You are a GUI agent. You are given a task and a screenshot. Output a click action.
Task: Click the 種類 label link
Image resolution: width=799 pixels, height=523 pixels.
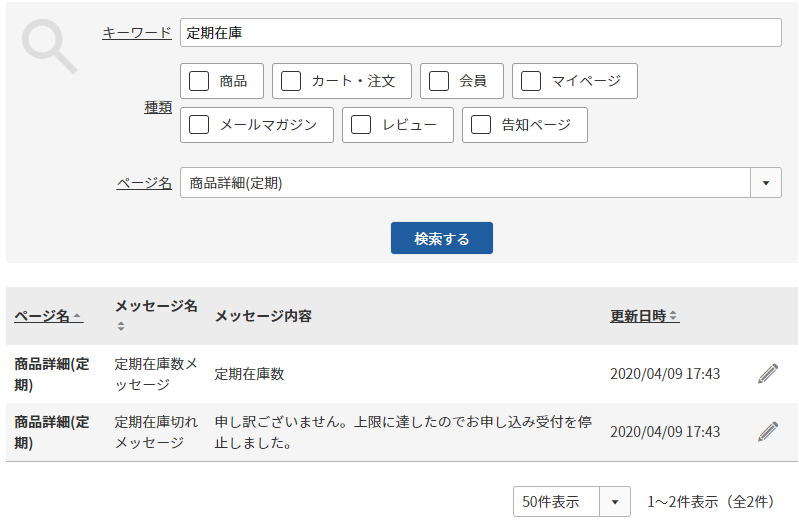[x=158, y=108]
